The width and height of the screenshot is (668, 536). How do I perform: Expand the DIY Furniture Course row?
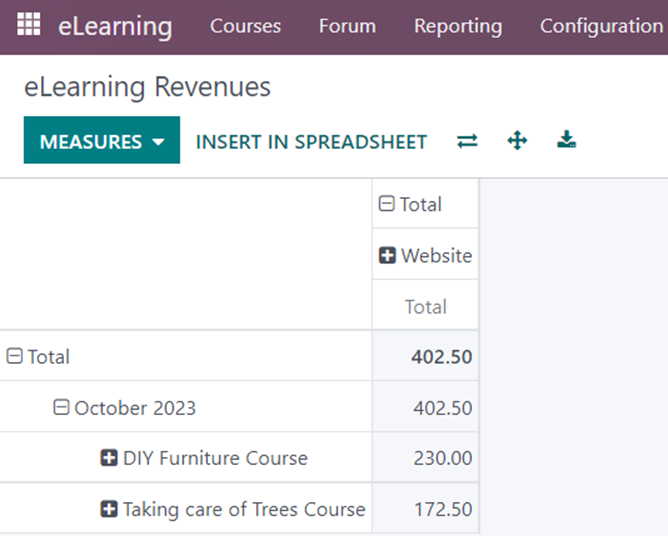coord(109,458)
